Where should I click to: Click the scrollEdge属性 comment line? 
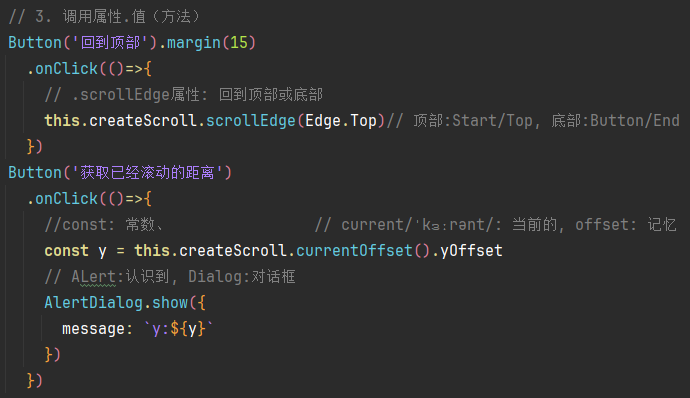(x=184, y=95)
